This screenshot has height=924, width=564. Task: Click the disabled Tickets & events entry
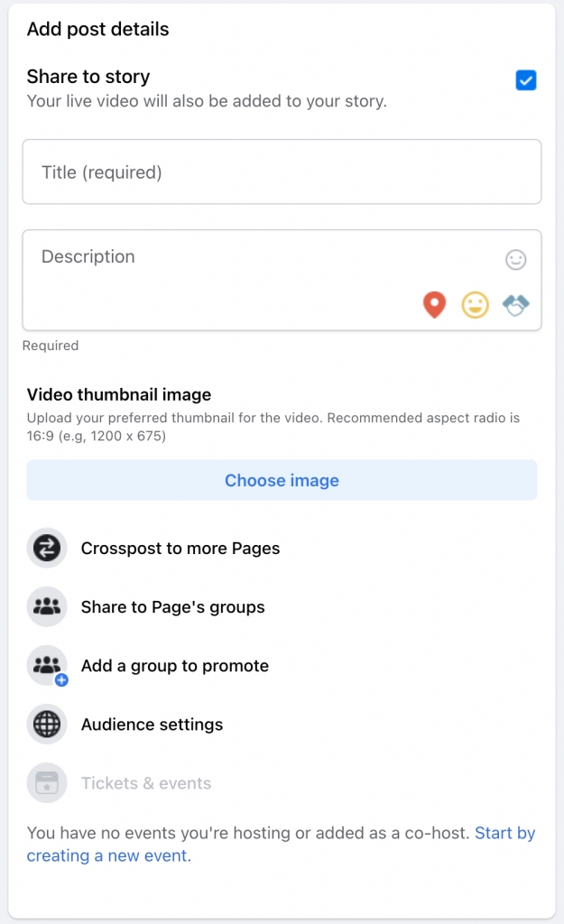pyautogui.click(x=147, y=782)
